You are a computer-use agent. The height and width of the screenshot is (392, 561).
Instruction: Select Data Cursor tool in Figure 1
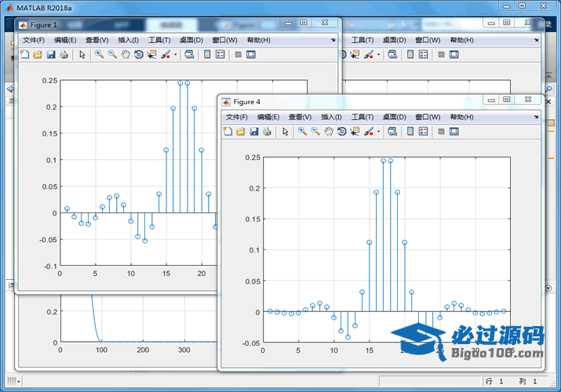[151, 54]
